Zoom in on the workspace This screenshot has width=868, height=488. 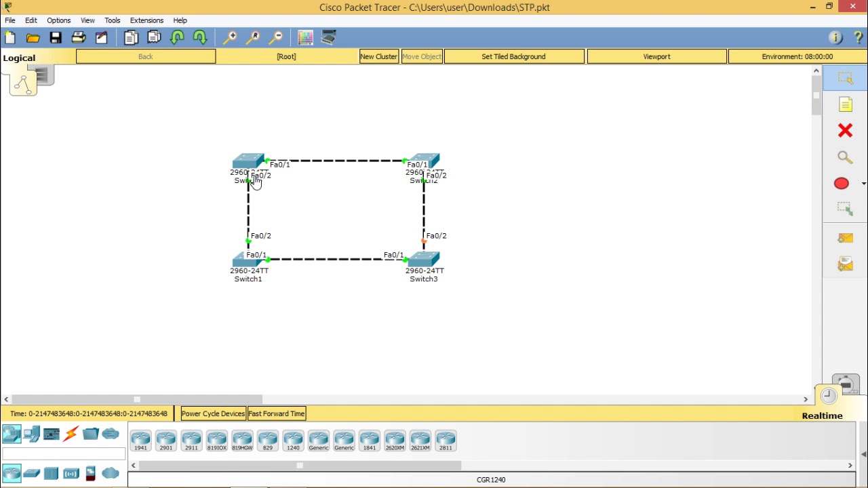click(x=230, y=38)
